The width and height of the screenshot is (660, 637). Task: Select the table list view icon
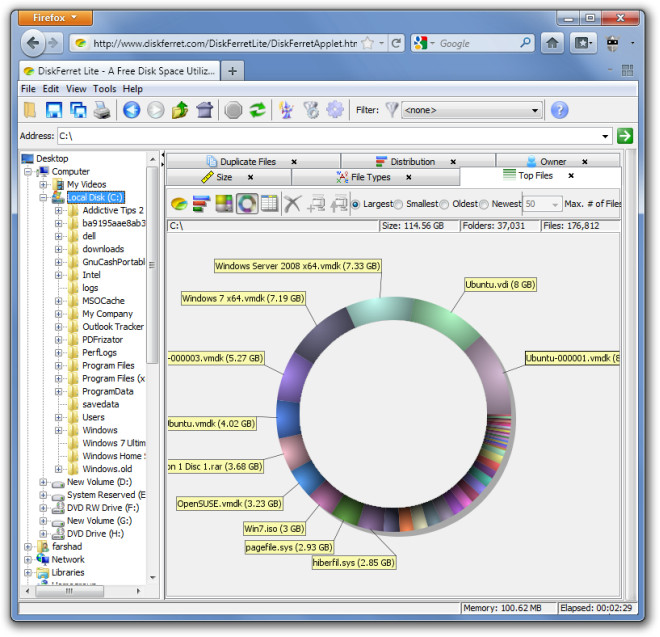tap(269, 204)
